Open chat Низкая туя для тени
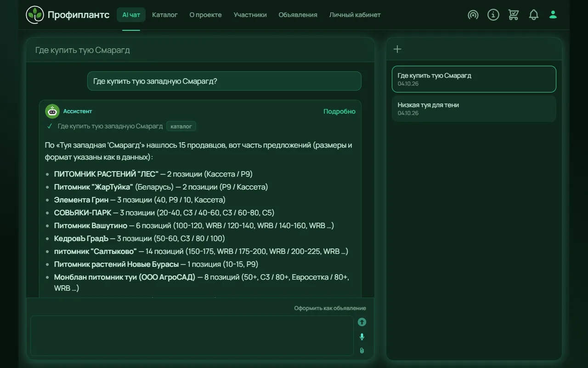 [474, 109]
